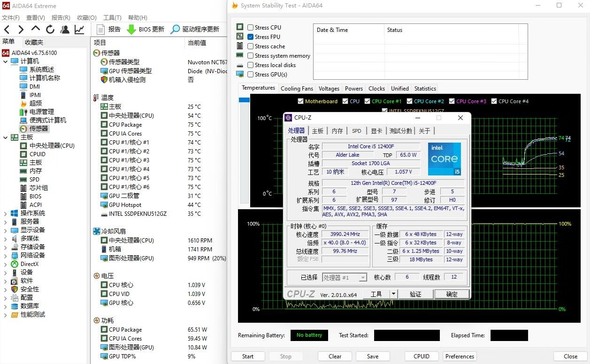Click 确定 OK button in CPU-Z
590x364 pixels.
(x=452, y=294)
